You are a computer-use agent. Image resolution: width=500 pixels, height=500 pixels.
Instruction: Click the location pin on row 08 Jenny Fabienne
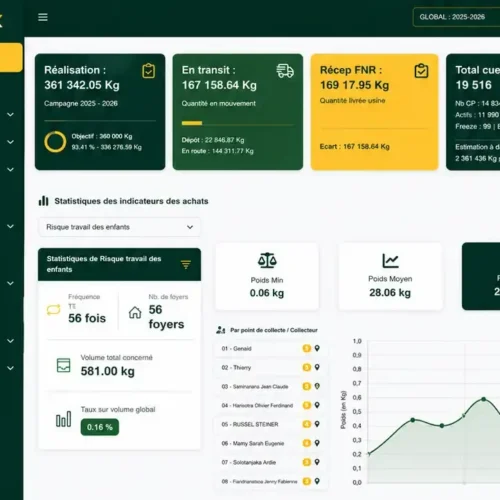click(317, 481)
